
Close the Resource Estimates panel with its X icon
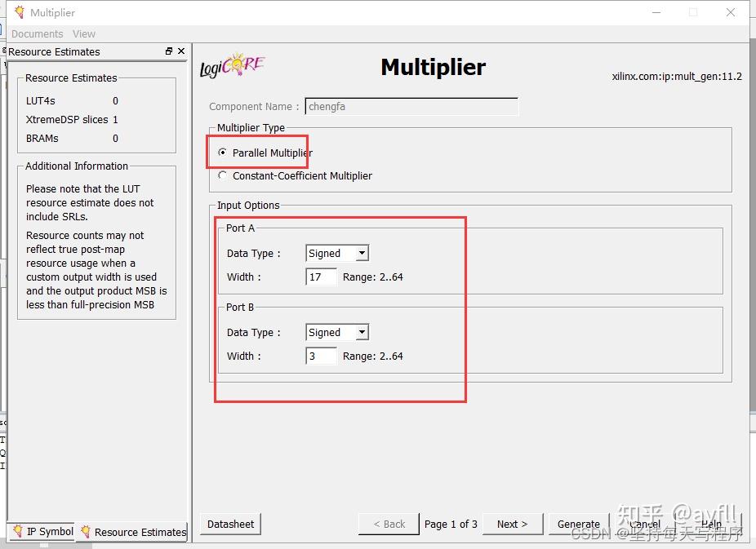181,51
